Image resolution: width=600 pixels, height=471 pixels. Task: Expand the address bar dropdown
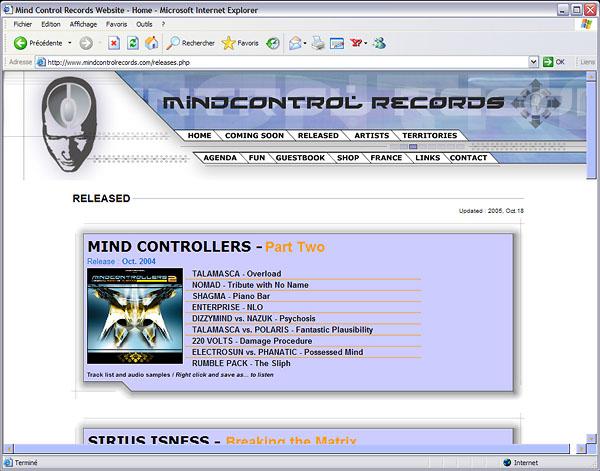(533, 62)
